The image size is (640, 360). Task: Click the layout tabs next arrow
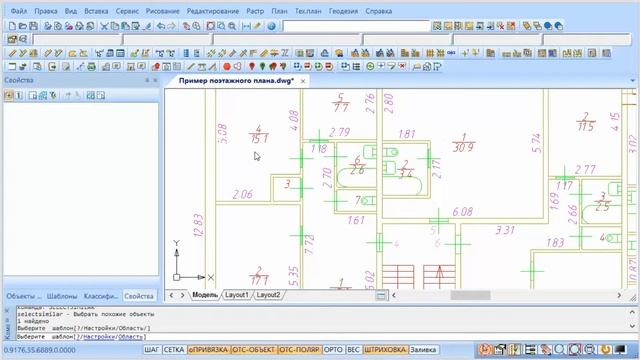pyautogui.click(x=182, y=295)
